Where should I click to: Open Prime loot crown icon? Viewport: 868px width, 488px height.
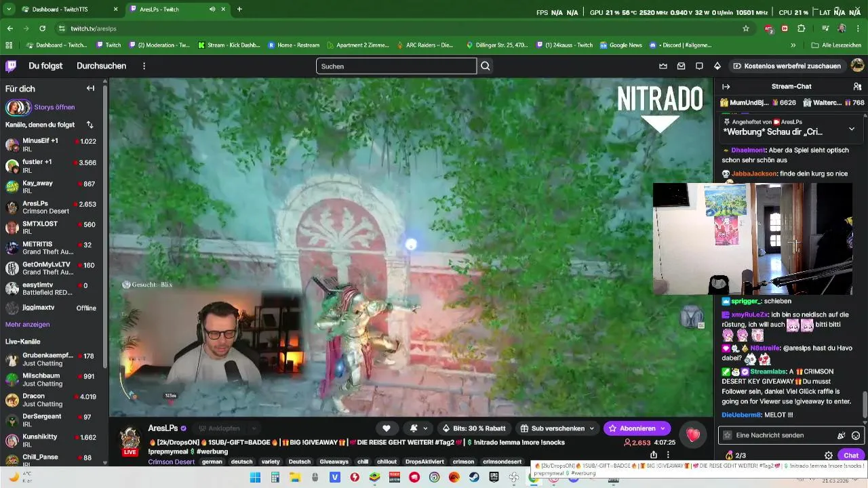[663, 66]
